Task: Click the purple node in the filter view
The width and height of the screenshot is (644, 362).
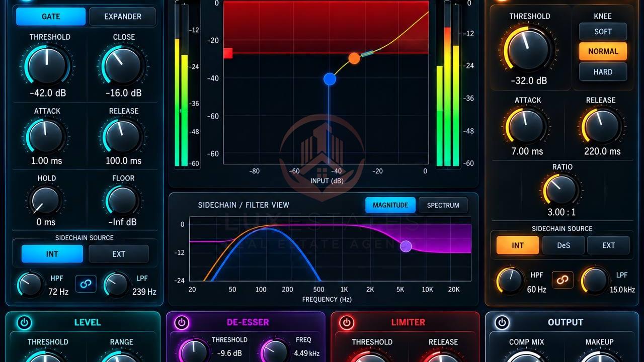Action: coord(406,246)
